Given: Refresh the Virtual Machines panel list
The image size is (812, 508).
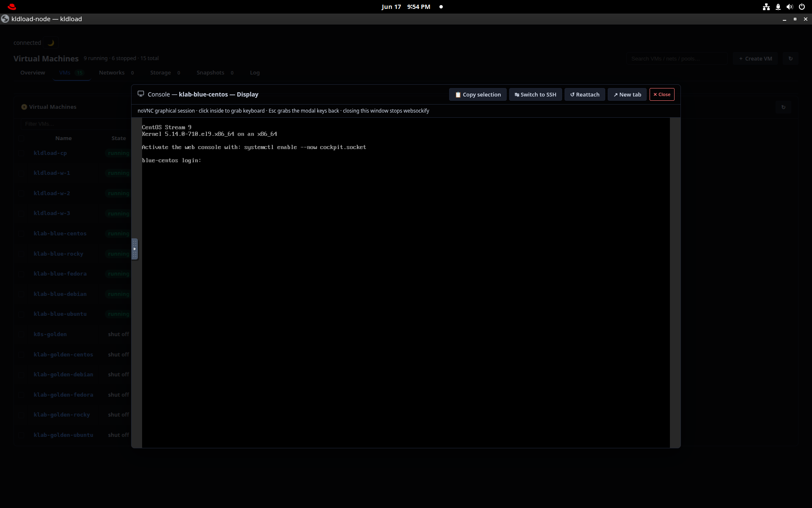Looking at the screenshot, I should point(783,107).
